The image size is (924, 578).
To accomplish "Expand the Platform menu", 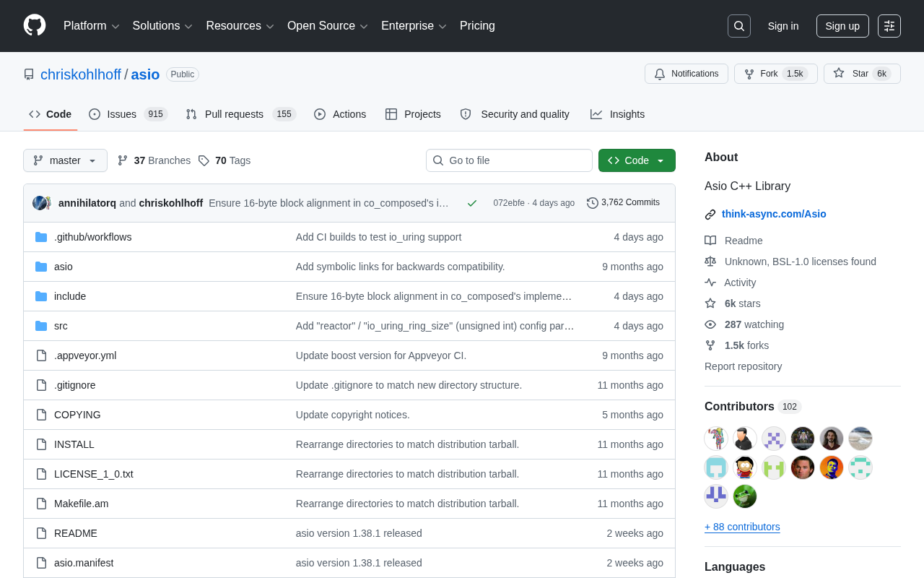I will 92,26.
